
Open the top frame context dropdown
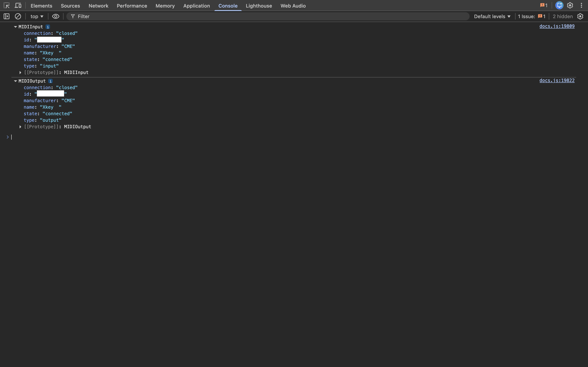(37, 16)
